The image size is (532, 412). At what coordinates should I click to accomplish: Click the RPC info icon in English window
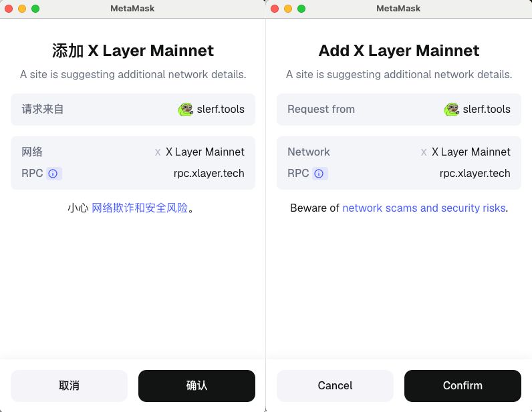[x=319, y=174]
